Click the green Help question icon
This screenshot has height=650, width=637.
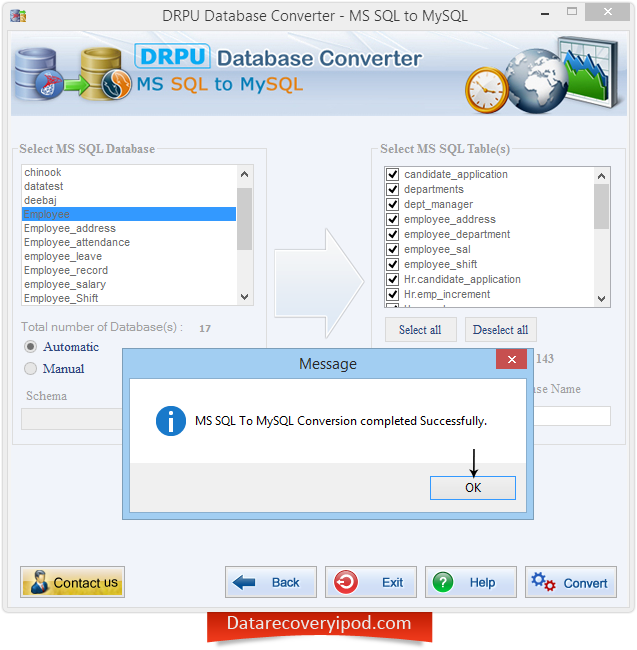tap(443, 582)
